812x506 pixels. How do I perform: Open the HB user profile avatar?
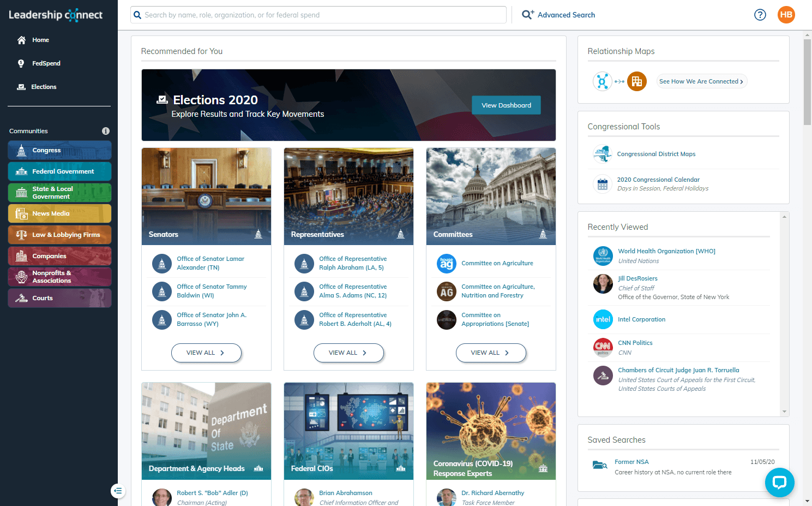click(786, 15)
